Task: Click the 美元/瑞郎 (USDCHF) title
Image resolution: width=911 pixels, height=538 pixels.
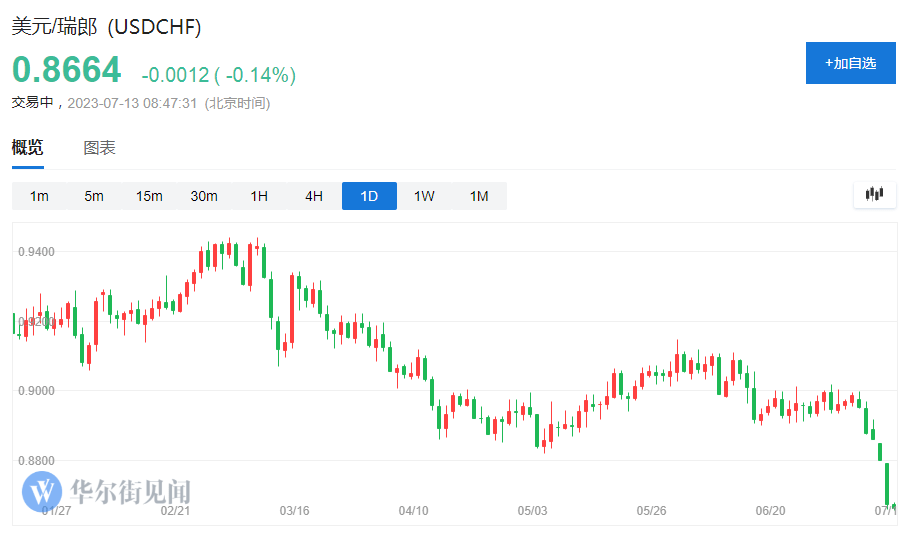Action: (x=106, y=27)
